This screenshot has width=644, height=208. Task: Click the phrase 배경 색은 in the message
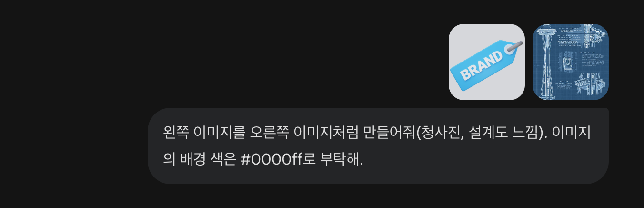pos(208,159)
